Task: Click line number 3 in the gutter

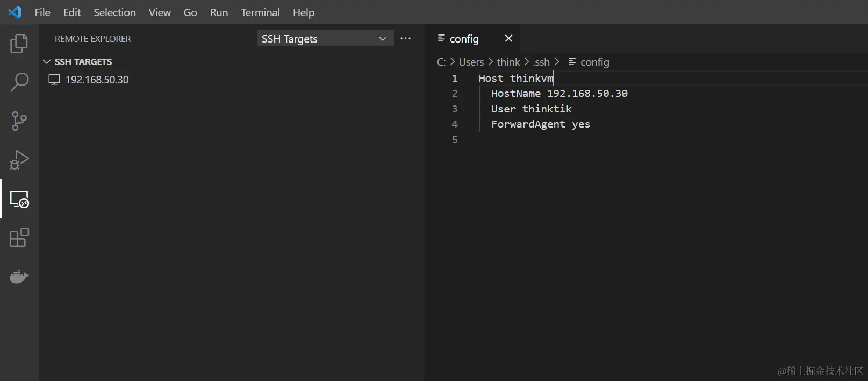Action: (x=455, y=109)
